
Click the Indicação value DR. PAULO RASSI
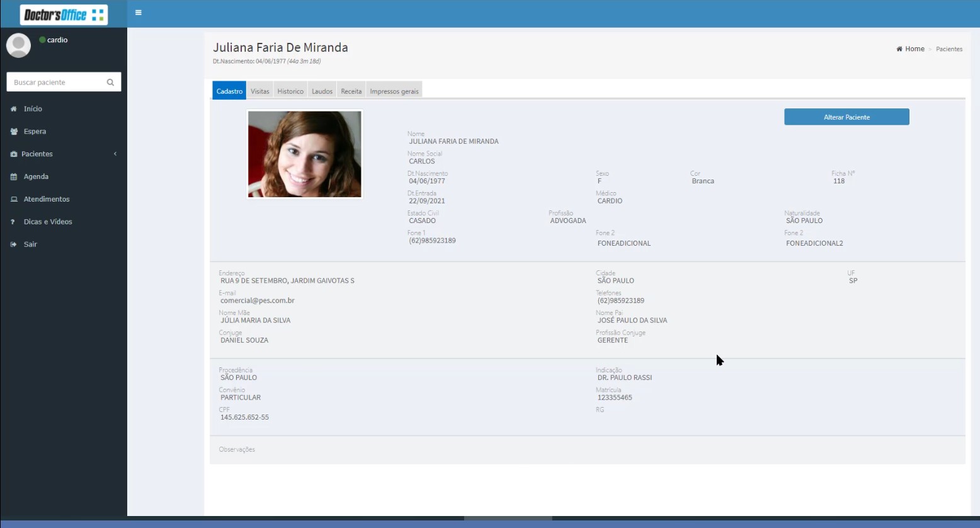(x=625, y=378)
